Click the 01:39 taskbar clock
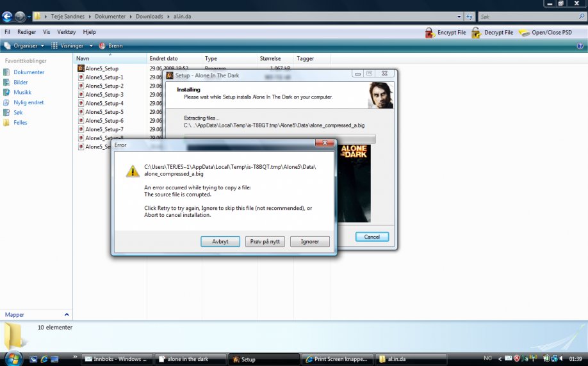The height and width of the screenshot is (366, 588). [x=575, y=359]
